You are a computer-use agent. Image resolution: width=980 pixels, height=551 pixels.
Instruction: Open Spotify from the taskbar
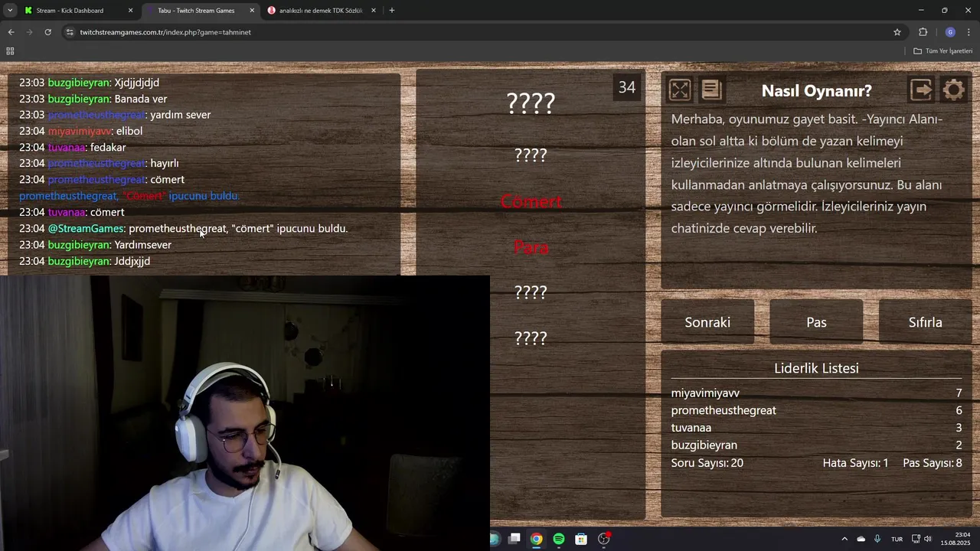point(559,539)
